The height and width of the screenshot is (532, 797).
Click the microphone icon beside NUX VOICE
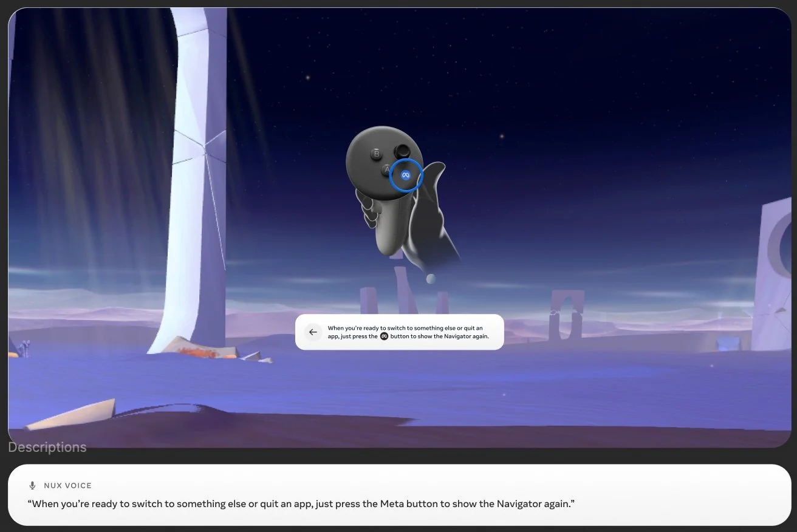click(33, 486)
